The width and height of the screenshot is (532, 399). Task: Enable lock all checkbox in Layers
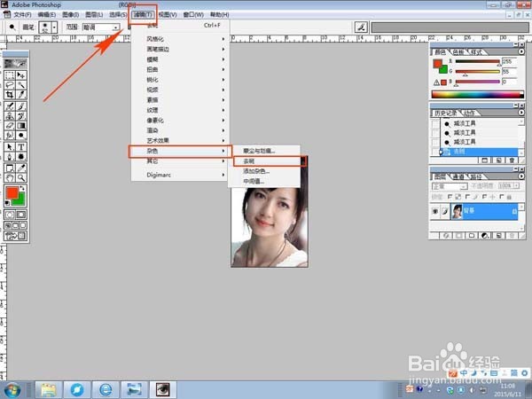[x=502, y=197]
